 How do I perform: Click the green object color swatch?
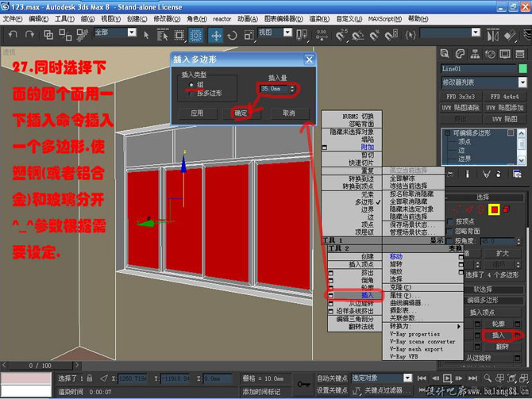point(522,68)
